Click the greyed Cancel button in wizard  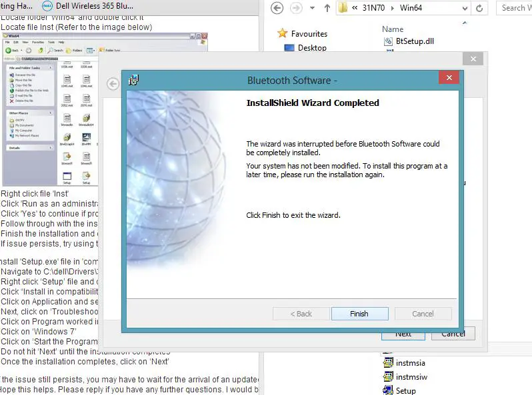(x=423, y=314)
